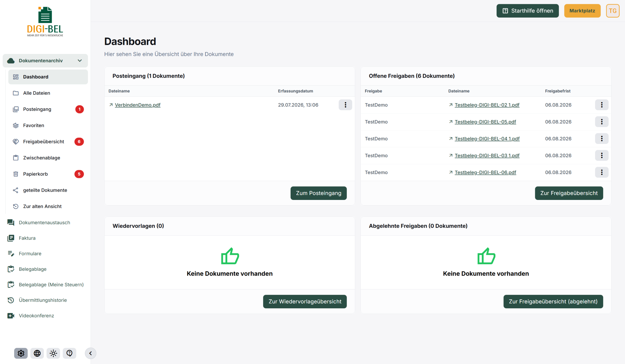Viewport: 625px width, 364px height.
Task: Open Testbeleg-DIGI-BEL-06.pdf link
Action: (485, 172)
